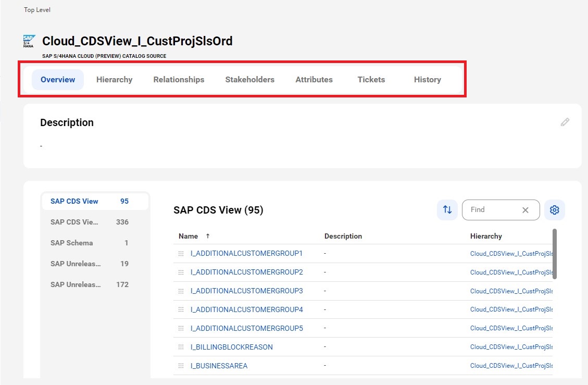Click the SAP S/4HANA logo icon
The image size is (588, 385).
(x=29, y=41)
